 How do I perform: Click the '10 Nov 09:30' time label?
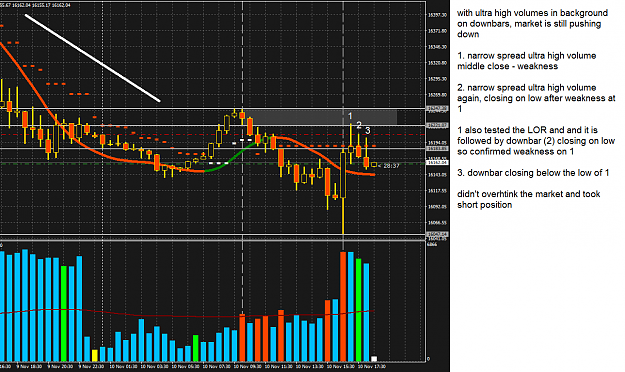point(248,366)
